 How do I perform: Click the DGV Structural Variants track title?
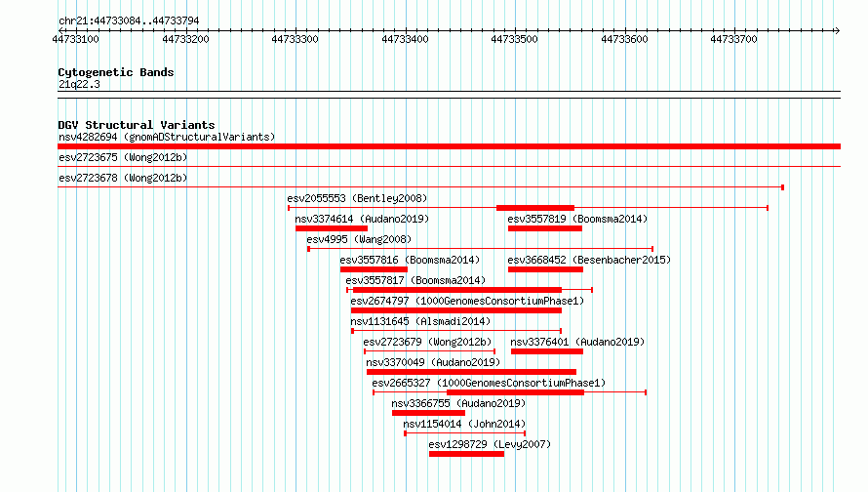point(137,125)
